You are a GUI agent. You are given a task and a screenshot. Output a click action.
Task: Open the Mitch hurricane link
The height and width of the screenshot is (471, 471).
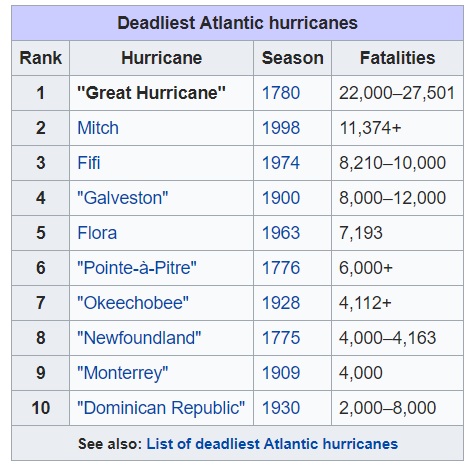pos(98,128)
